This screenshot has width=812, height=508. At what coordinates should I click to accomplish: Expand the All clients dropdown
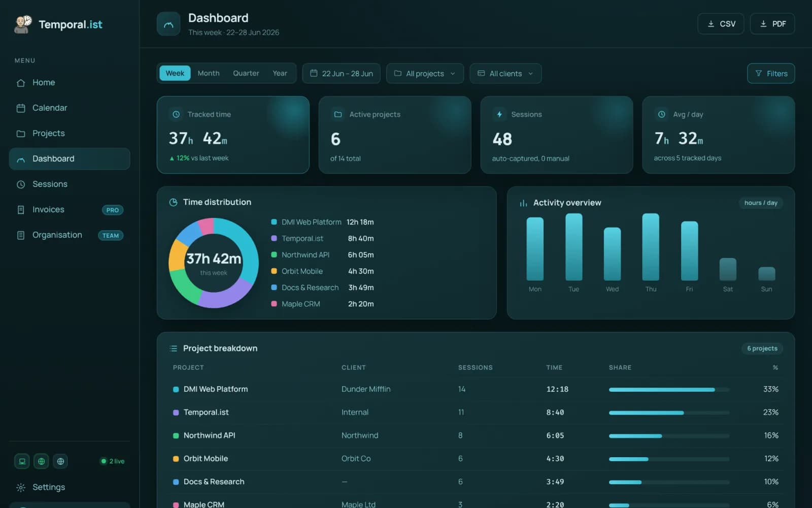click(x=505, y=73)
